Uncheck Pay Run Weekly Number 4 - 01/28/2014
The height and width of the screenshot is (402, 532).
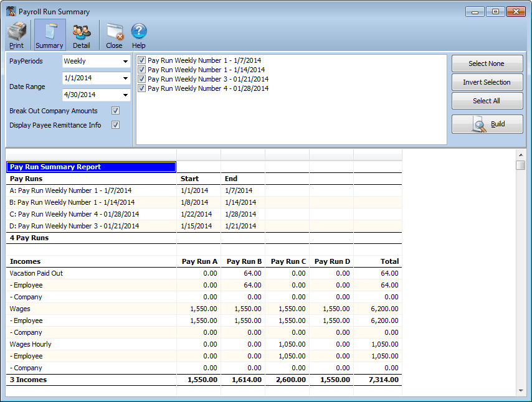click(142, 87)
